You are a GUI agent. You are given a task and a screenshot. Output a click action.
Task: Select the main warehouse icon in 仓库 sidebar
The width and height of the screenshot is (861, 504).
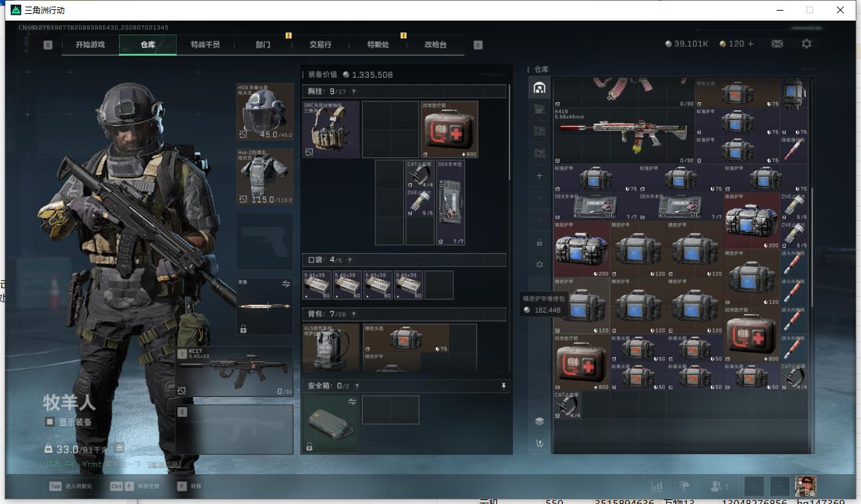coord(539,88)
